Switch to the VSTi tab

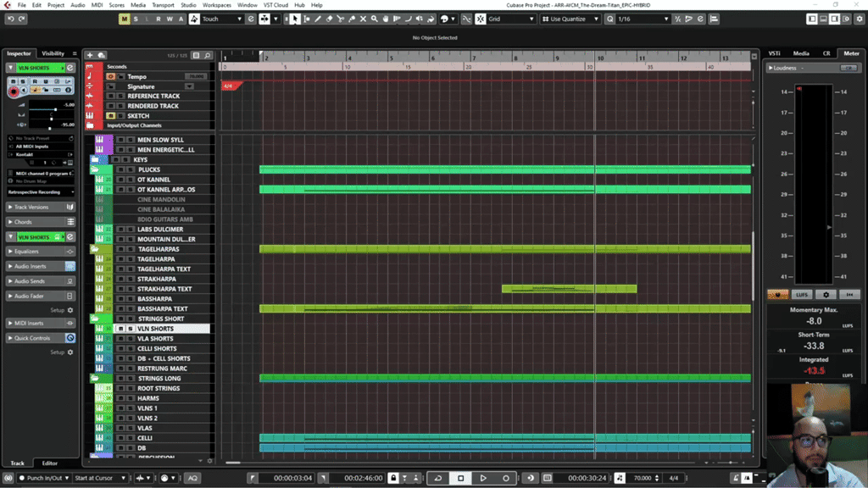coord(775,53)
